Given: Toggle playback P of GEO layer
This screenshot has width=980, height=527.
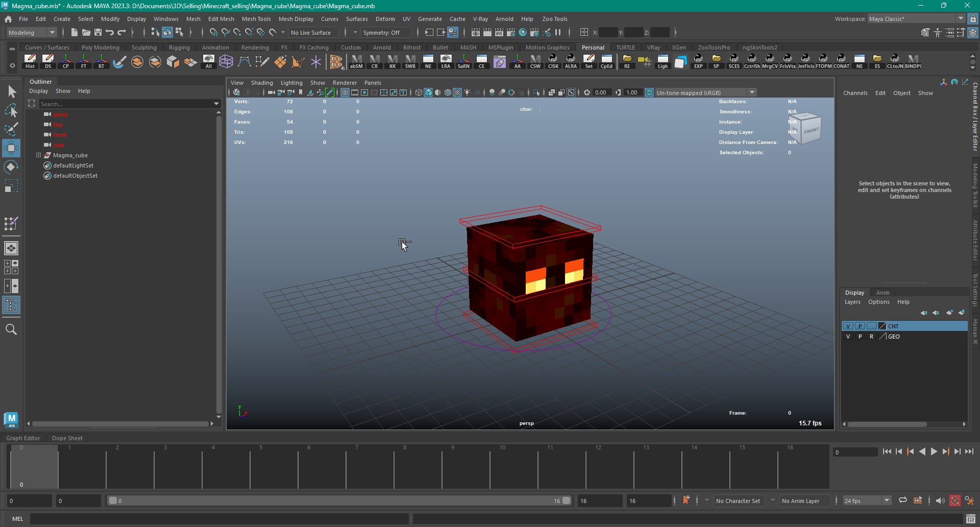Looking at the screenshot, I should point(860,337).
